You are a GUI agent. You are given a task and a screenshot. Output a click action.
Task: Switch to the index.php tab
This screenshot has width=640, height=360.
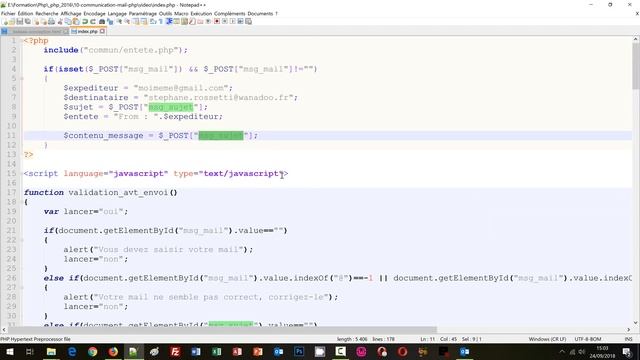point(87,31)
